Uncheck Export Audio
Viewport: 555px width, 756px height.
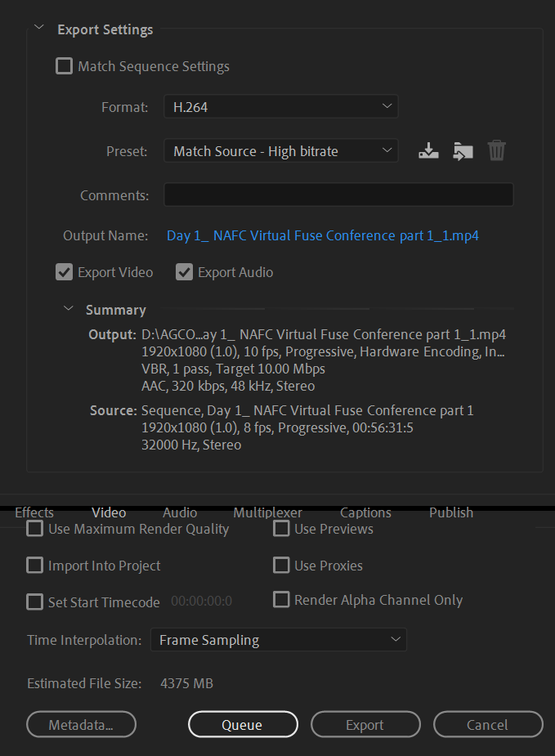click(184, 272)
